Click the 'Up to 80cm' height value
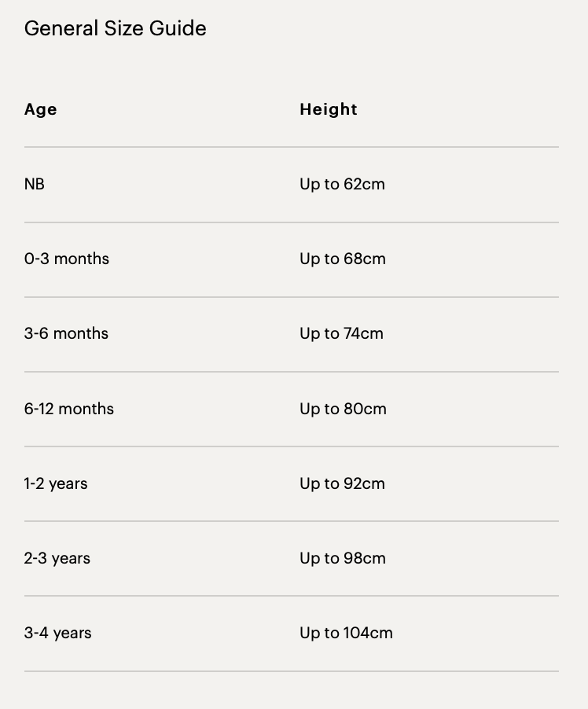Viewport: 588px width, 709px height. click(343, 409)
